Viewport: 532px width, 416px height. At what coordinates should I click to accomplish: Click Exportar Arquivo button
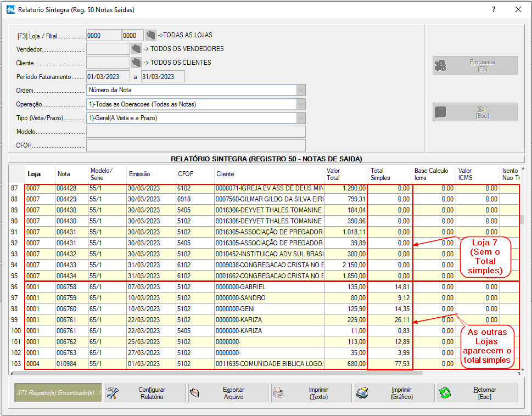pyautogui.click(x=228, y=393)
